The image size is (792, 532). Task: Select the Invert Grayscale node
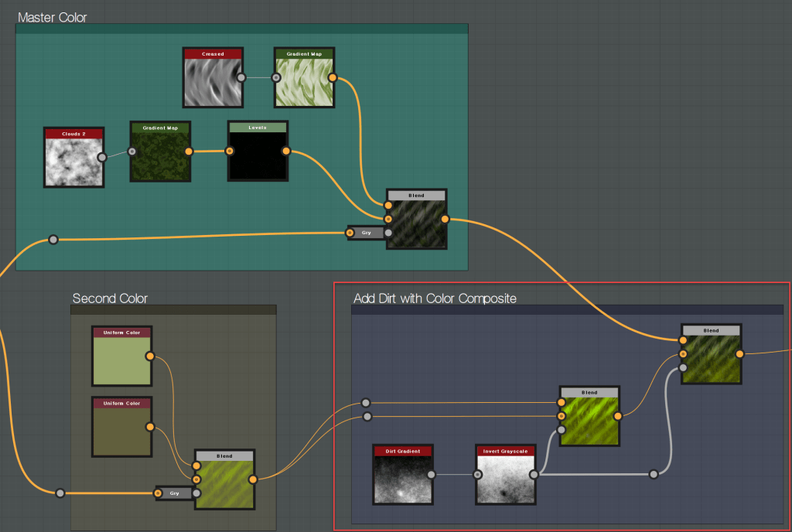[x=505, y=479]
